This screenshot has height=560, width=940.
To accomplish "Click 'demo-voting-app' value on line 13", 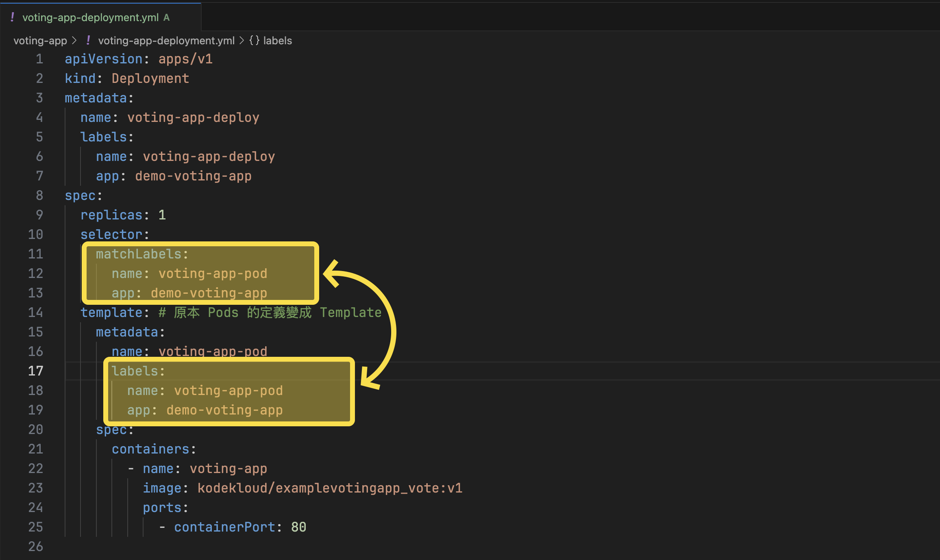I will pyautogui.click(x=209, y=293).
